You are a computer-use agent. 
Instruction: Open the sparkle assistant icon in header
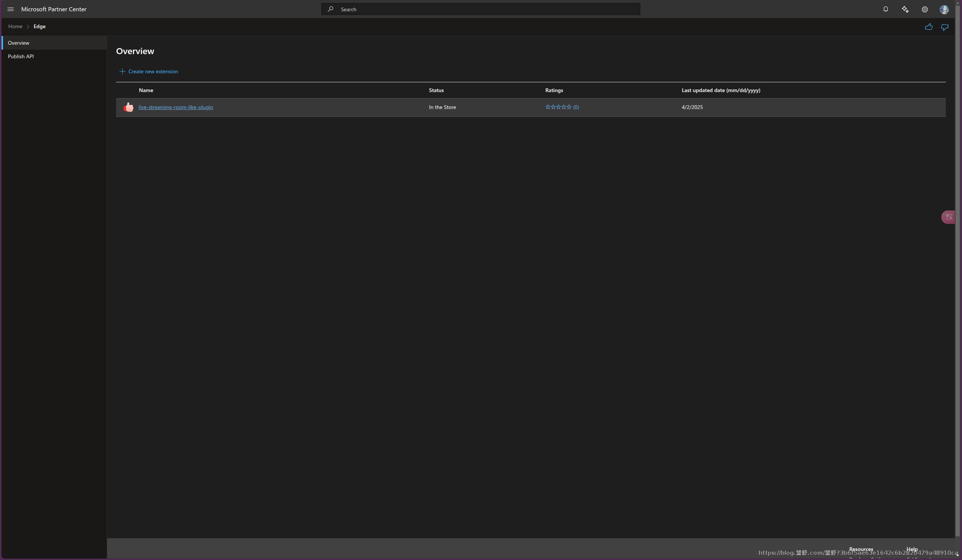905,9
